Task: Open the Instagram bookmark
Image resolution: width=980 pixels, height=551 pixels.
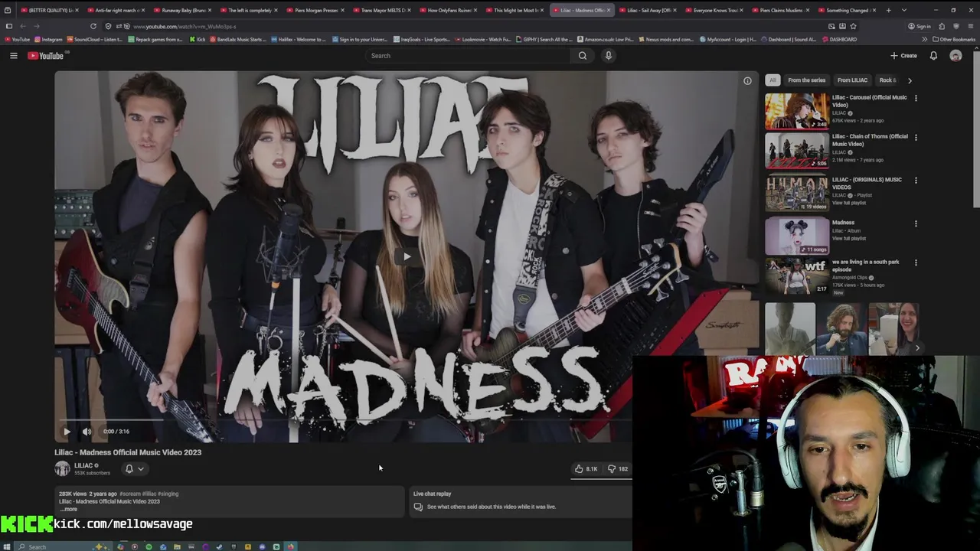Action: (x=49, y=39)
